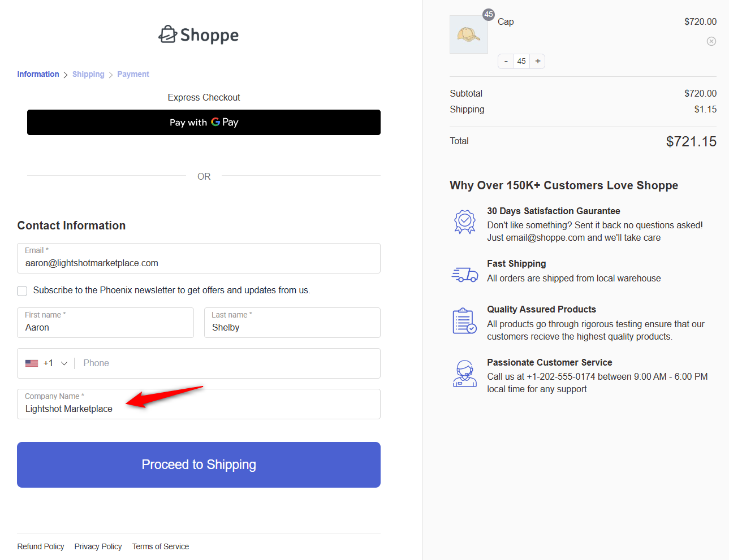Go to the Shipping breadcrumb step
Image resolution: width=729 pixels, height=560 pixels.
point(88,74)
